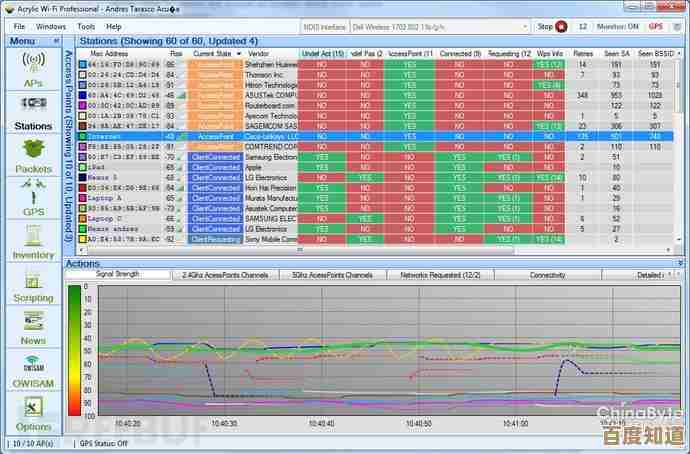The height and width of the screenshot is (454, 690).
Task: Open the Inventory sidebar icon
Action: tap(32, 241)
